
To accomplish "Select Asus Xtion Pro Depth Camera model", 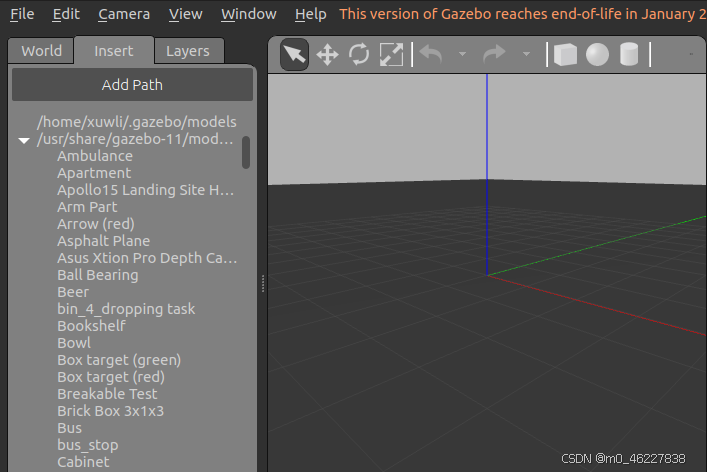I will pyautogui.click(x=147, y=258).
